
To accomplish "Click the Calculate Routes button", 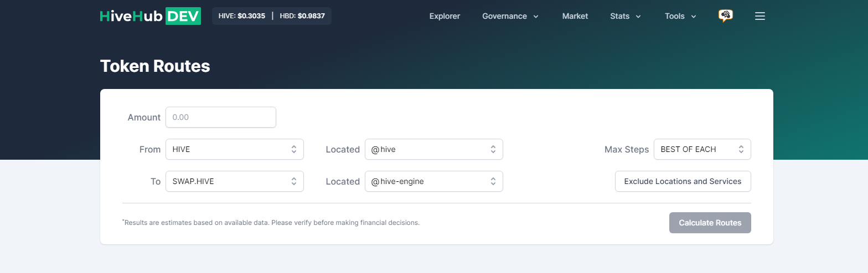I will (710, 223).
